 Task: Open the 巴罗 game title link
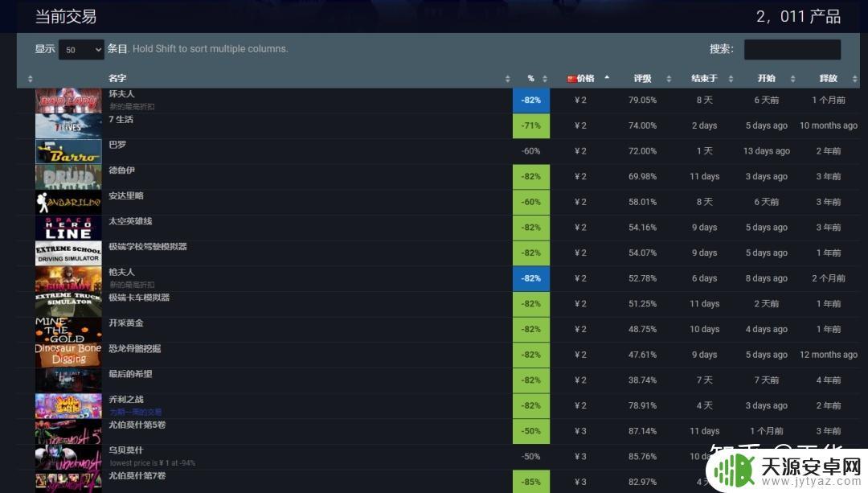(117, 145)
